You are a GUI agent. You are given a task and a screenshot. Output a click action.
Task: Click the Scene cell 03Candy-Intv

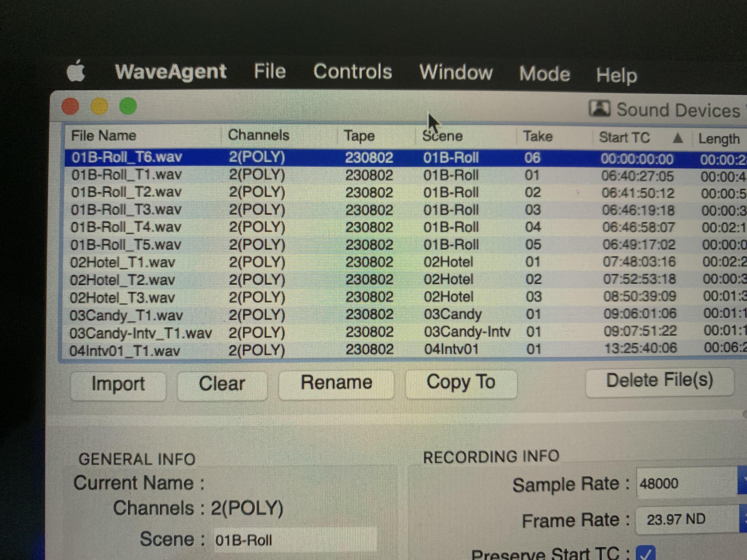click(x=467, y=332)
